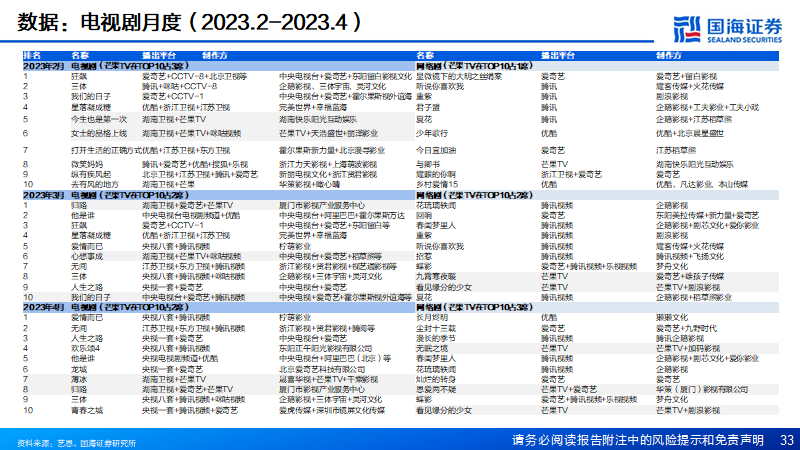800x450 pixels.
Task: Click "优酷+北京晨星盛世" producer cell
Action: [x=690, y=133]
